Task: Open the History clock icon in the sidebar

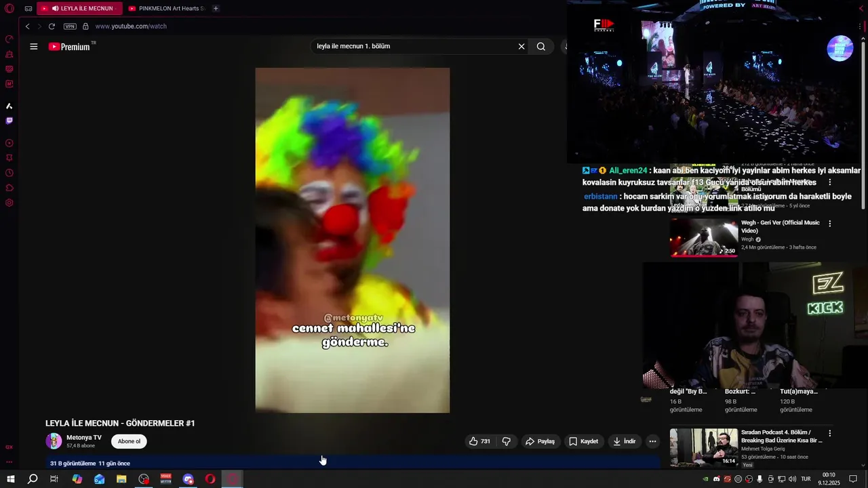Action: click(x=9, y=173)
